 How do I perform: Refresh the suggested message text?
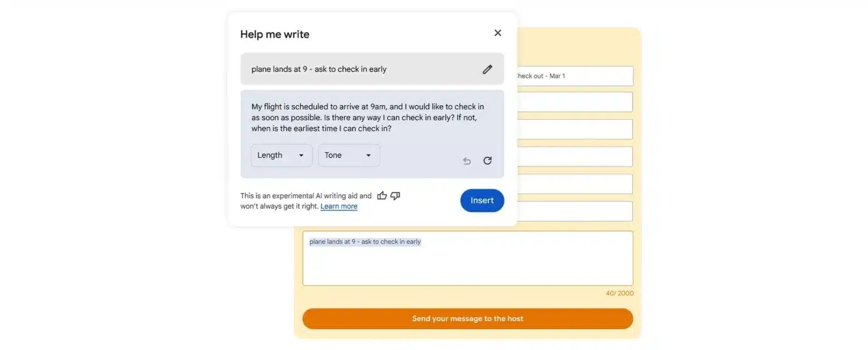(x=487, y=160)
